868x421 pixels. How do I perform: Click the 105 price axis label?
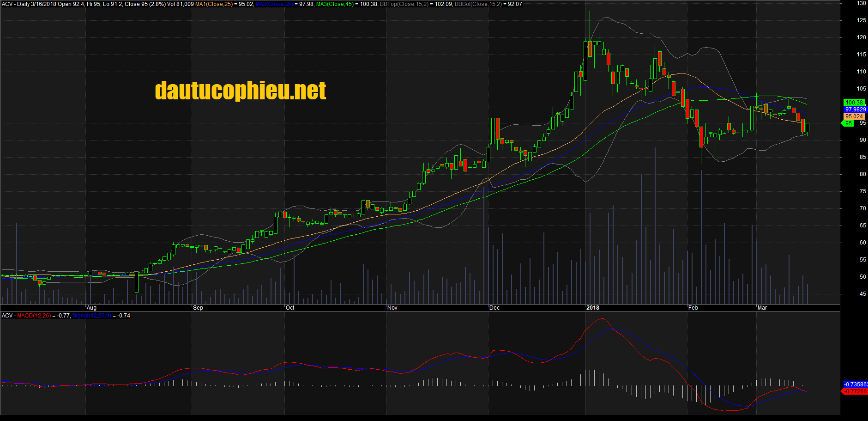861,89
